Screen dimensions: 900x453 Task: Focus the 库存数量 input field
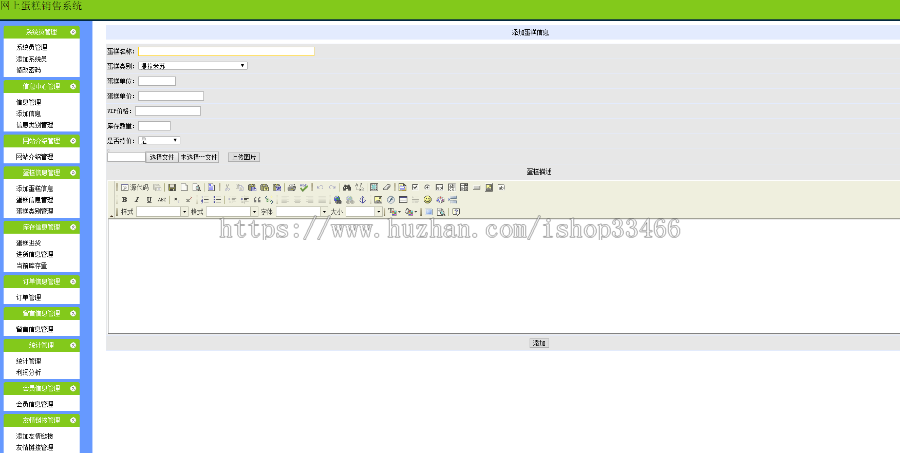(154, 126)
